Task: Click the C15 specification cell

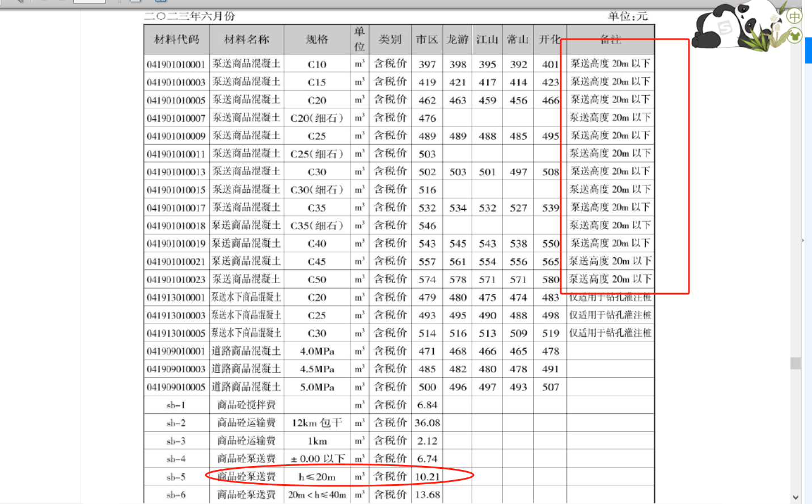Action: [x=317, y=82]
